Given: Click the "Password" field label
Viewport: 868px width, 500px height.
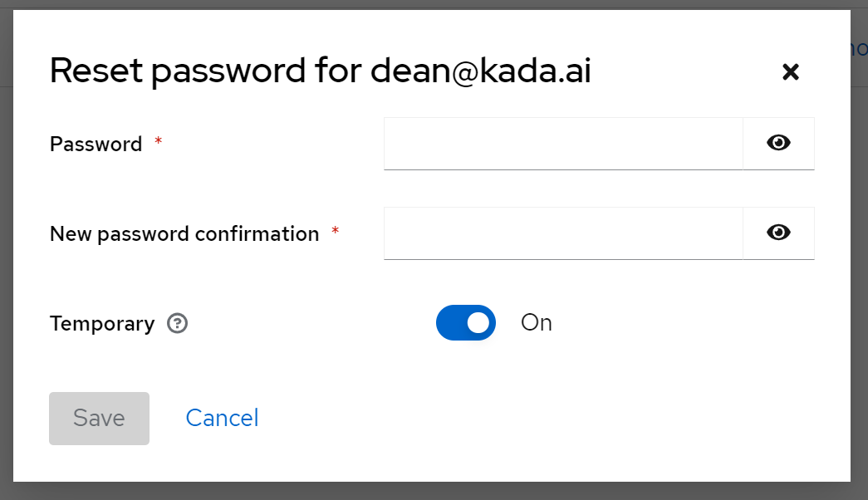Looking at the screenshot, I should 96,145.
